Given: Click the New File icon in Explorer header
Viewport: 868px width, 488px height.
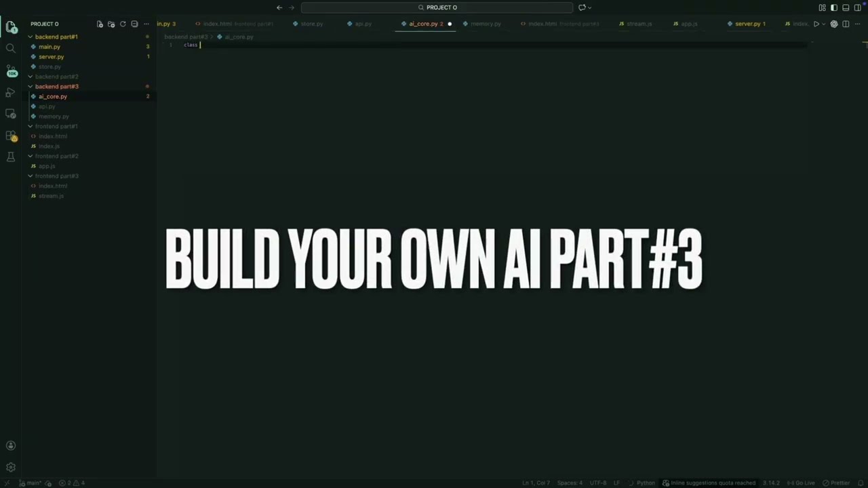Looking at the screenshot, I should [100, 24].
